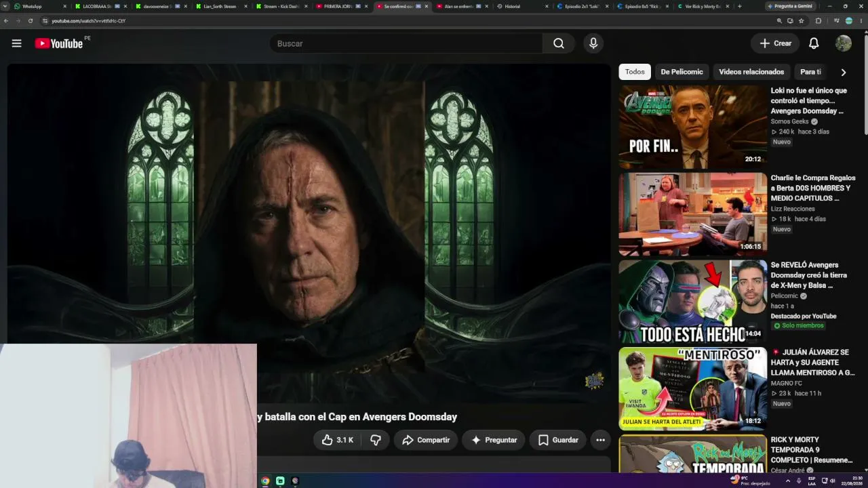868x488 pixels.
Task: Visit the Lizz Reacciones channel
Action: (793, 209)
